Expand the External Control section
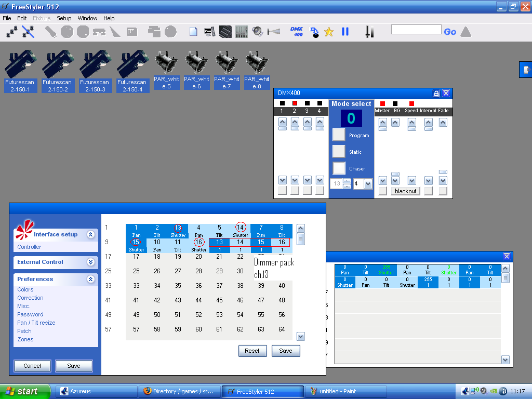Image resolution: width=532 pixels, height=399 pixels. tap(90, 262)
